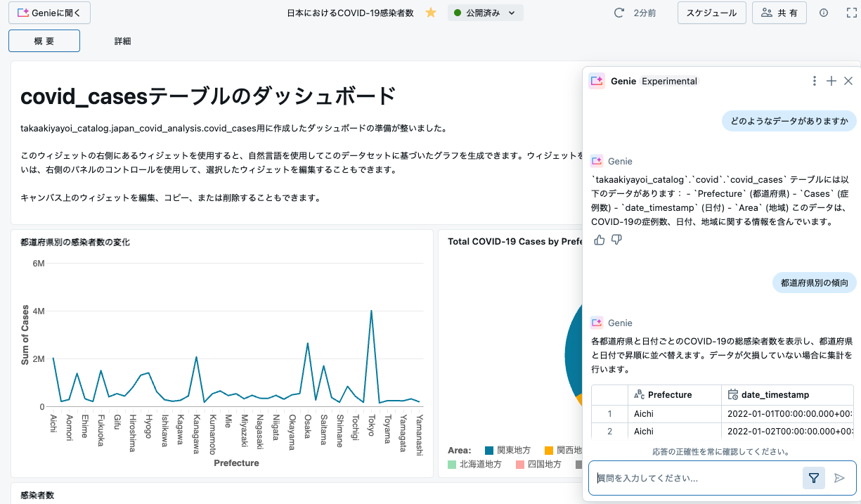Open the Genie panel options kebab menu
Image resolution: width=861 pixels, height=504 pixels.
pyautogui.click(x=814, y=81)
